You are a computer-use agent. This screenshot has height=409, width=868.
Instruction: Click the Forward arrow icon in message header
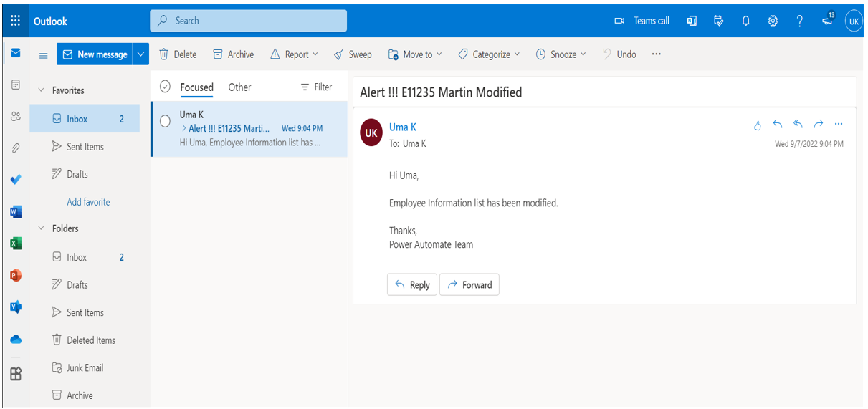(x=819, y=124)
